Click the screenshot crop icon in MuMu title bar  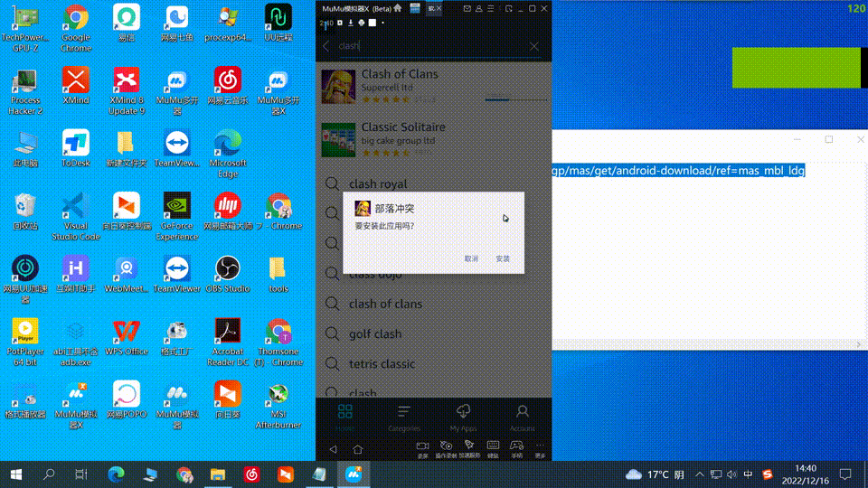point(508,8)
